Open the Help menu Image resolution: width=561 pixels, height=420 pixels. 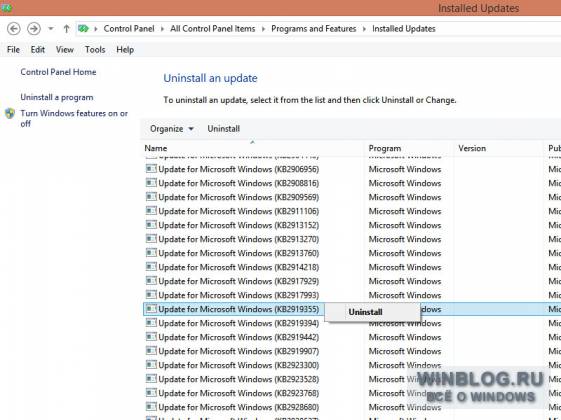point(125,50)
